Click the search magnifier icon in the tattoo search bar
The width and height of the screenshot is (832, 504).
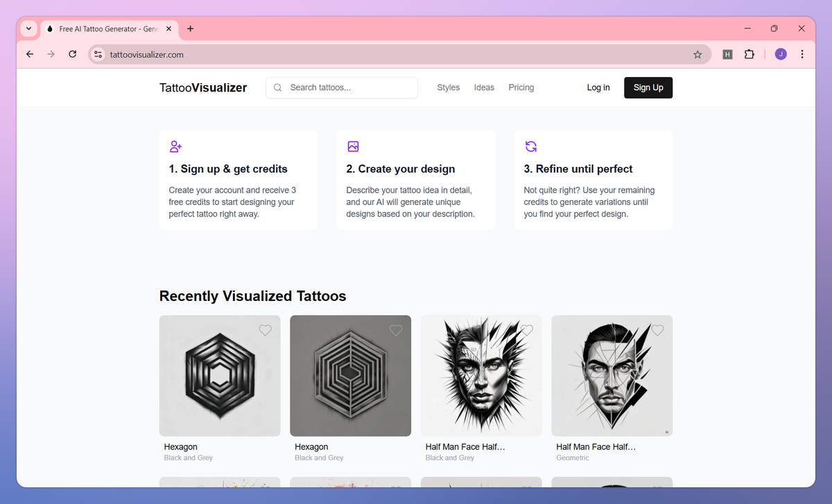click(277, 87)
